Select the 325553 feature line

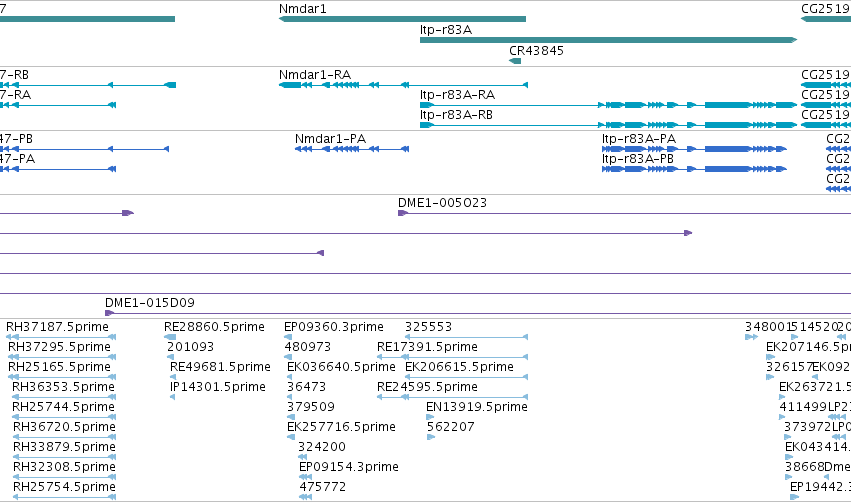pos(466,337)
